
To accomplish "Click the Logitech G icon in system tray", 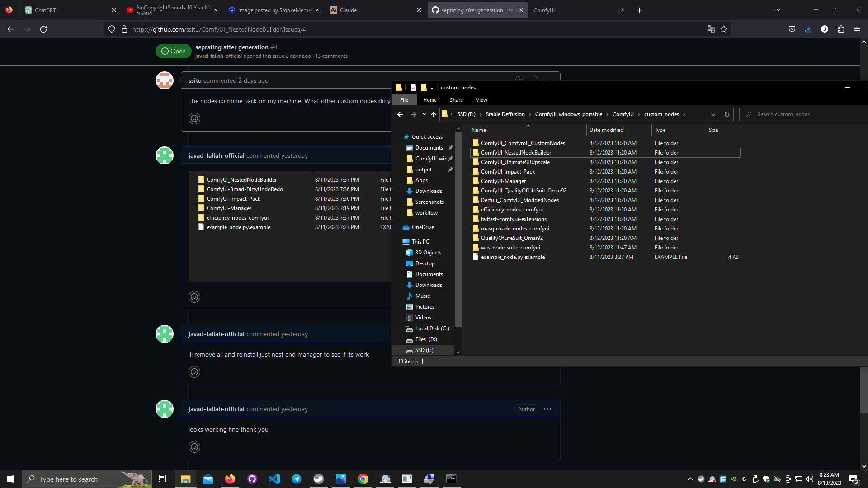I will pyautogui.click(x=745, y=479).
